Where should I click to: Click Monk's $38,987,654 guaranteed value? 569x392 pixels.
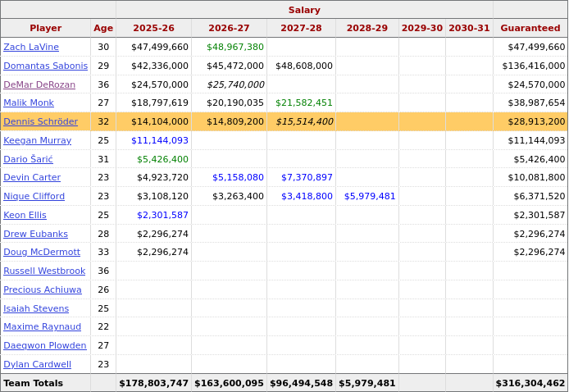(536, 103)
